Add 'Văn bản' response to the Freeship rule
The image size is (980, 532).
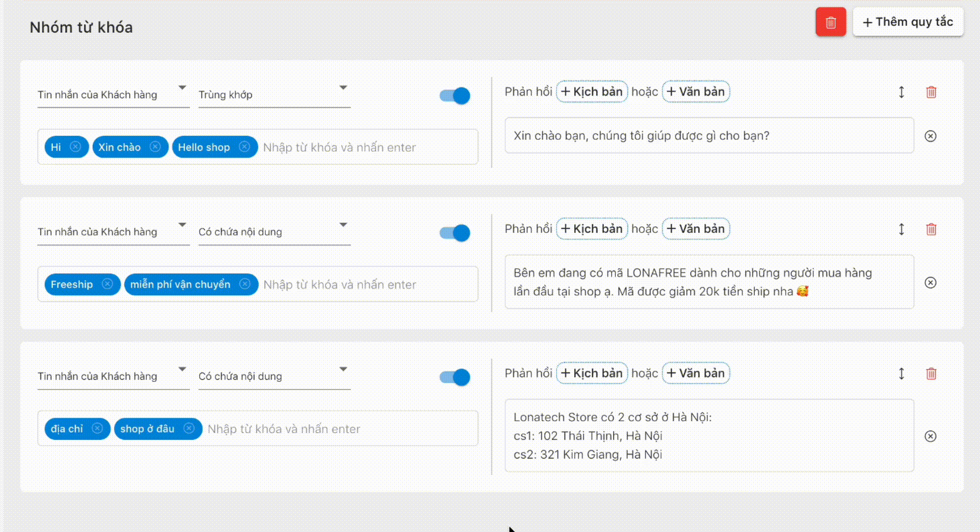click(696, 229)
